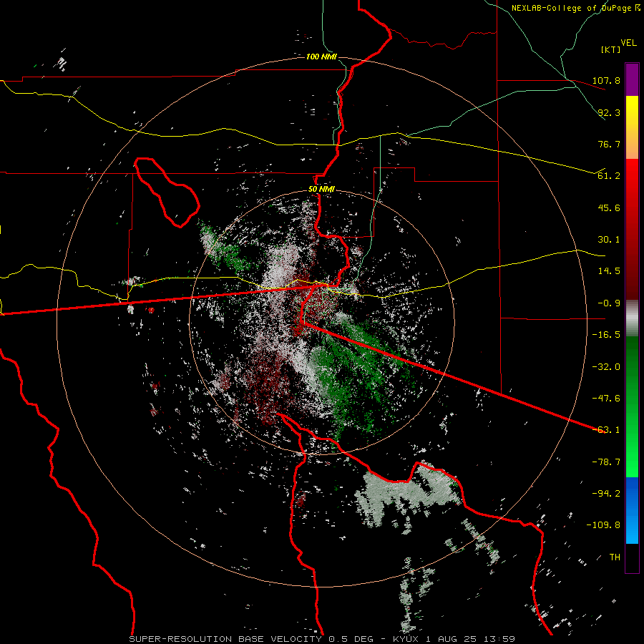The height and width of the screenshot is (644, 644).
Task: Click the -109.8 velocity legend value
Action: click(x=603, y=525)
